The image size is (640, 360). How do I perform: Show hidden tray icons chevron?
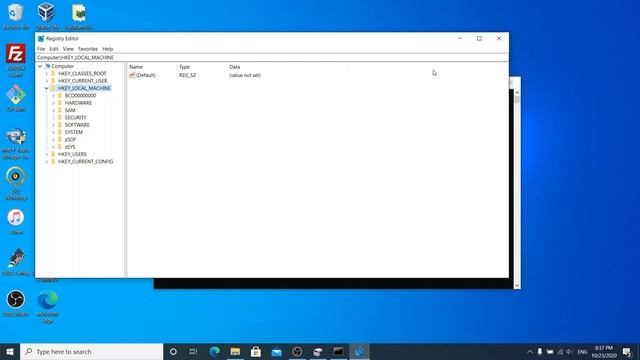pyautogui.click(x=530, y=352)
